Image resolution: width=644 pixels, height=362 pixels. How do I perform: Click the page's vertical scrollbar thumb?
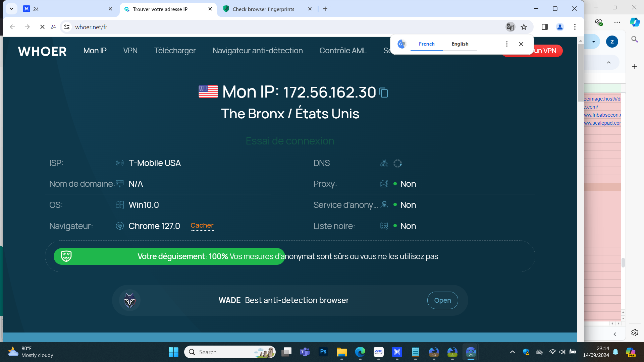click(x=580, y=72)
